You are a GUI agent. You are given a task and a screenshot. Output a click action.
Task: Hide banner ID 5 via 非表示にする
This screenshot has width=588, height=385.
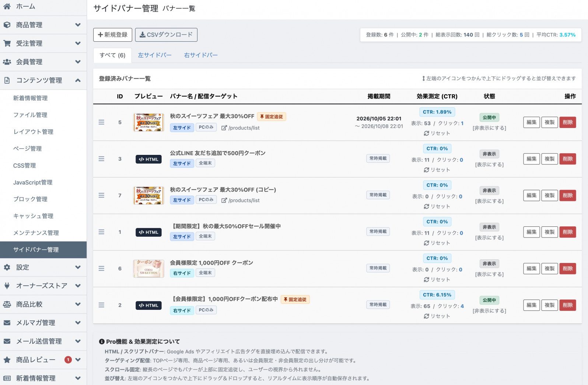(x=489, y=128)
